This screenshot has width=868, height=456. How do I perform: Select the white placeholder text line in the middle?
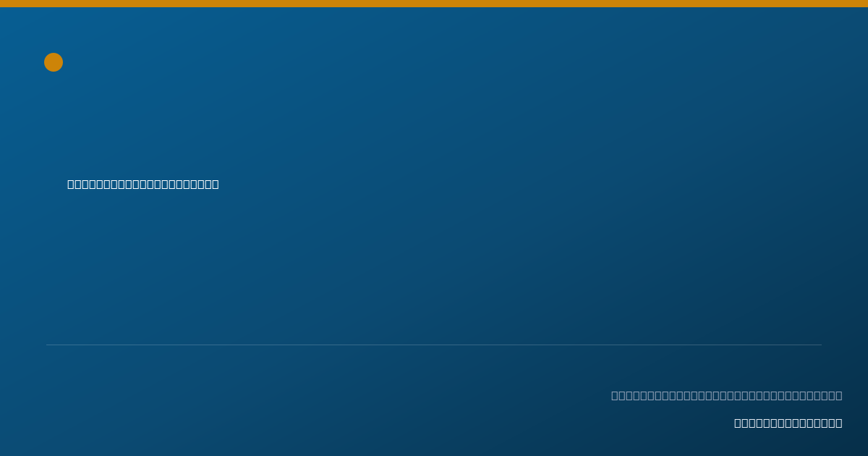[x=143, y=184]
